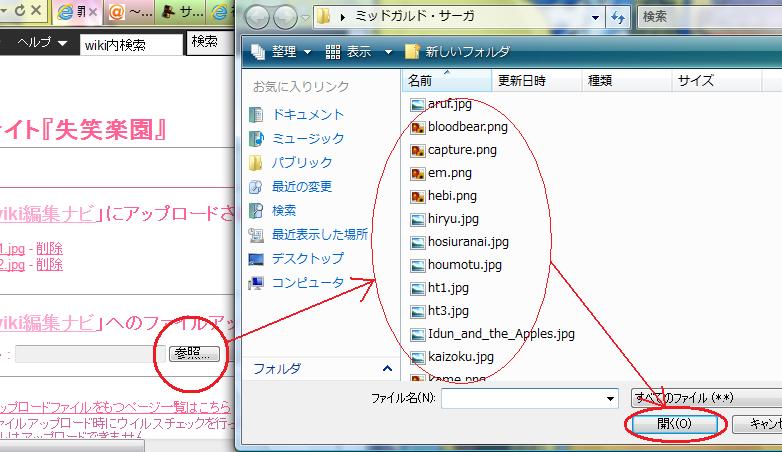Screen dimensions: 782x452
Task: Sort files by 更新日時 column header
Action: pos(520,80)
